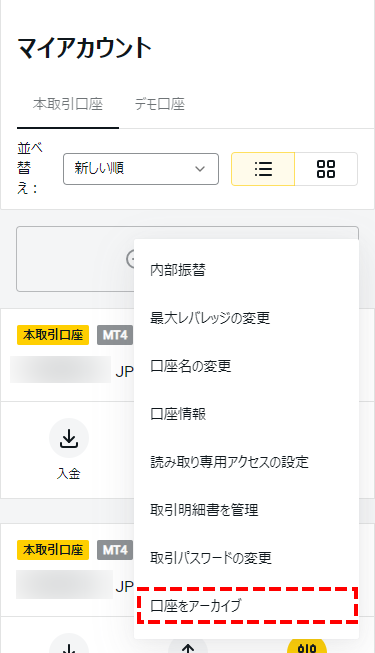
Task: Select 読み取り専用アクセスの設定 menu item
Action: pyautogui.click(x=246, y=461)
